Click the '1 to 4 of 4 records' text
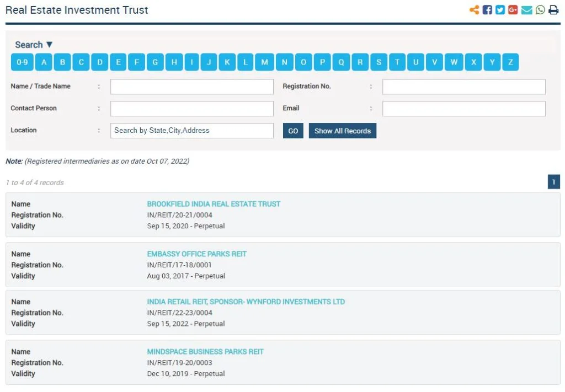The width and height of the screenshot is (565, 392). (35, 183)
